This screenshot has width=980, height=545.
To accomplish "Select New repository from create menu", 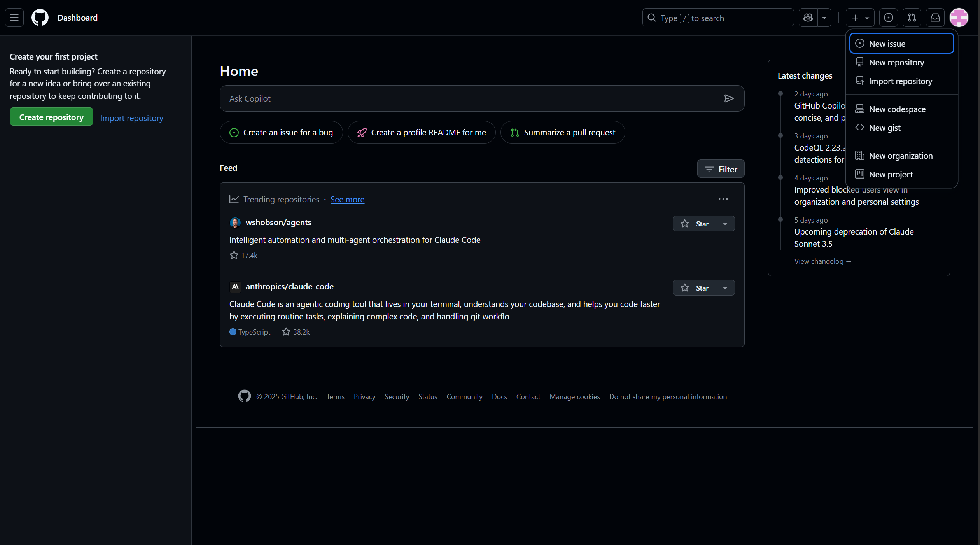I will 896,62.
